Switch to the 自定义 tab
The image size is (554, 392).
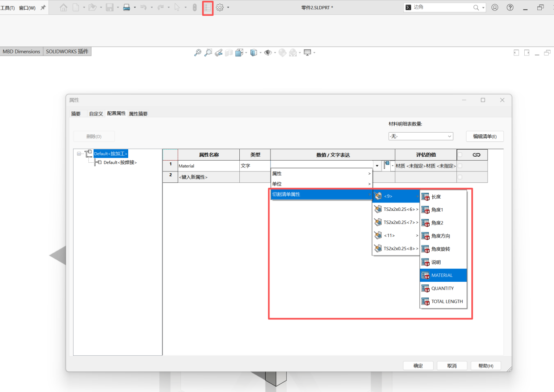click(96, 114)
